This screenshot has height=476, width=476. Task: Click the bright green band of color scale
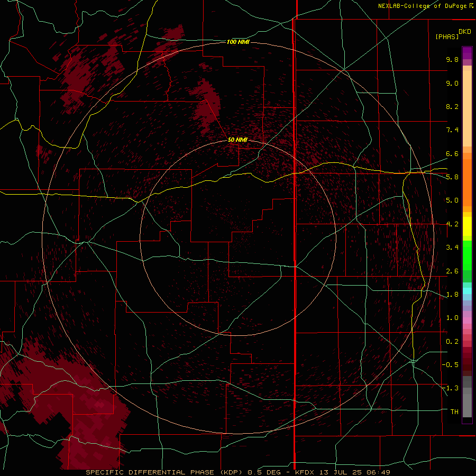pos(467,255)
